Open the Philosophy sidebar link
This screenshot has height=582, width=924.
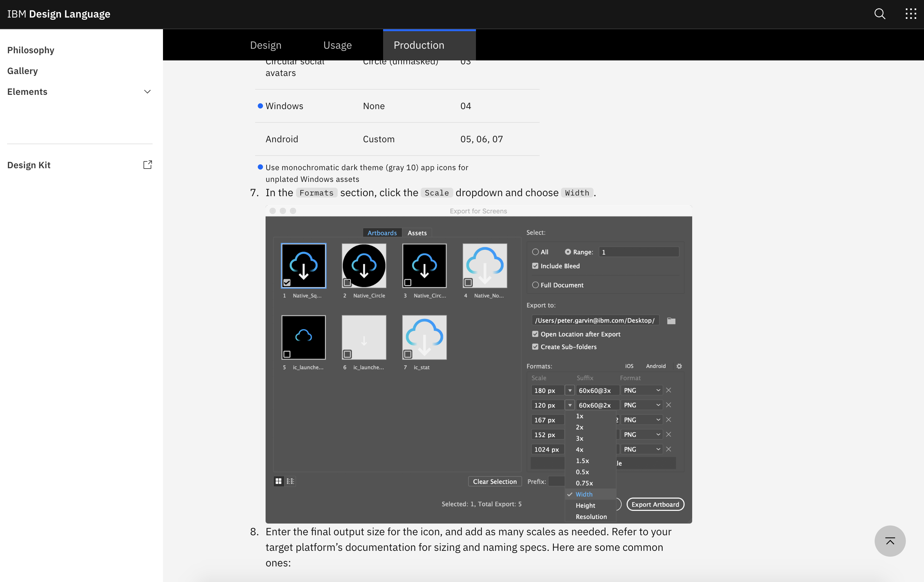(31, 50)
